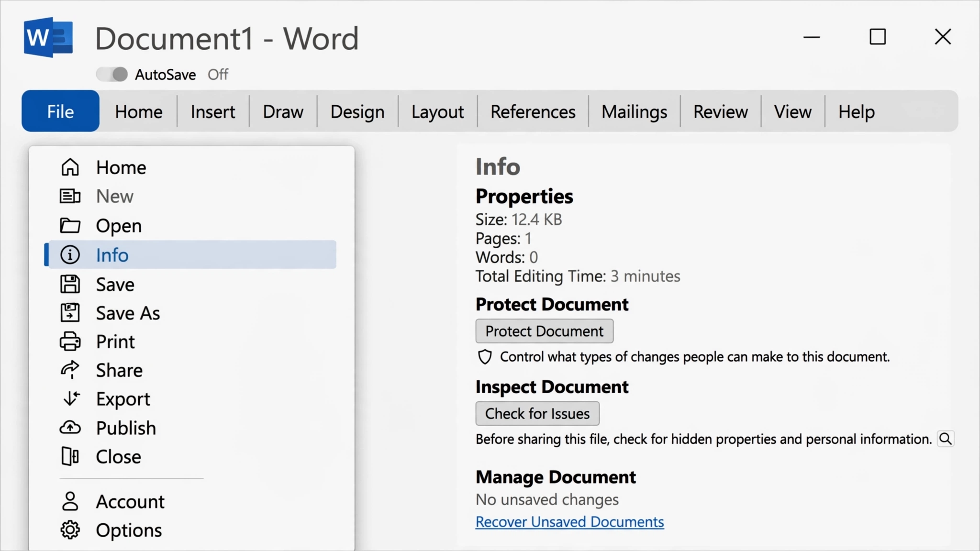Switch to the Mailings tab

coord(634,111)
